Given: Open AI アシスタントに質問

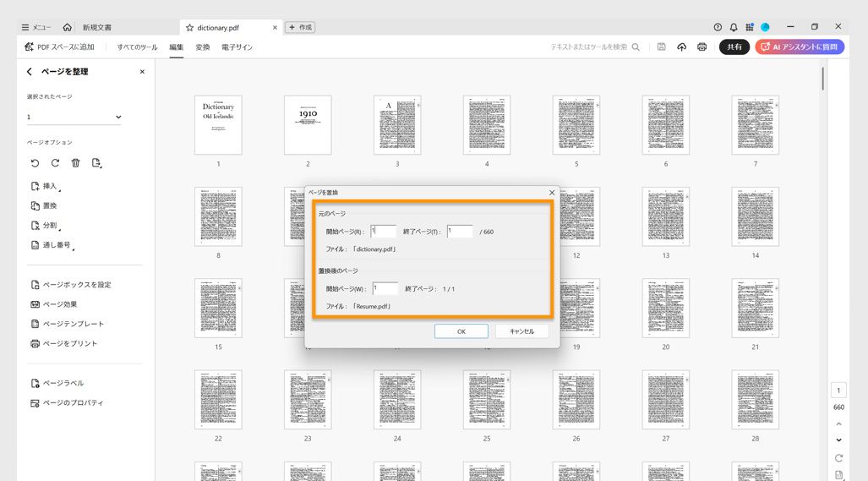Looking at the screenshot, I should pos(800,47).
